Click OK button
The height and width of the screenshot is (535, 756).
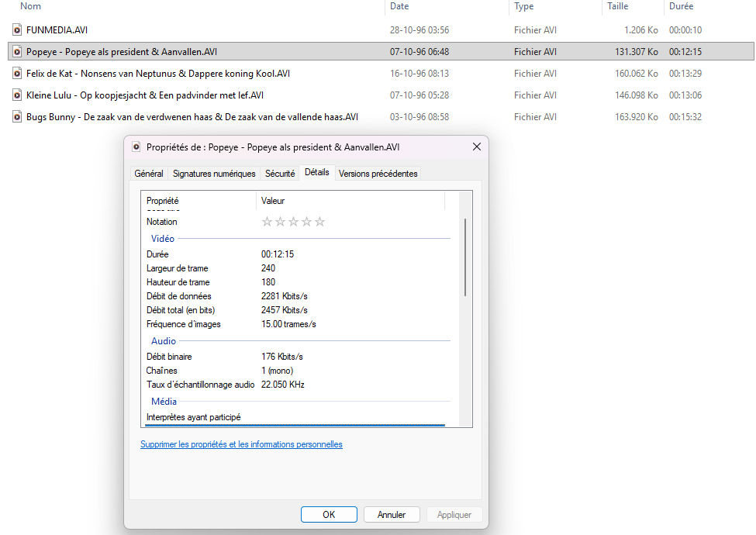(x=329, y=514)
